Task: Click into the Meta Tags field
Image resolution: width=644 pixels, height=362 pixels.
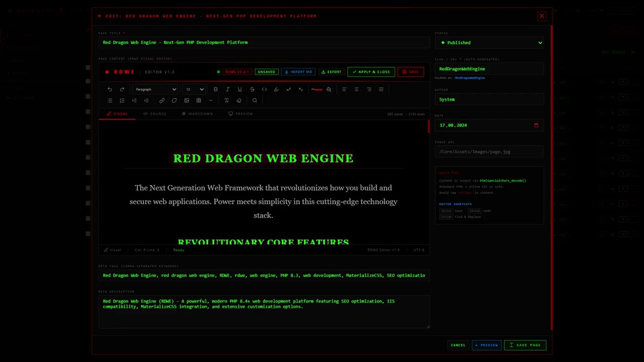Action: [264, 276]
